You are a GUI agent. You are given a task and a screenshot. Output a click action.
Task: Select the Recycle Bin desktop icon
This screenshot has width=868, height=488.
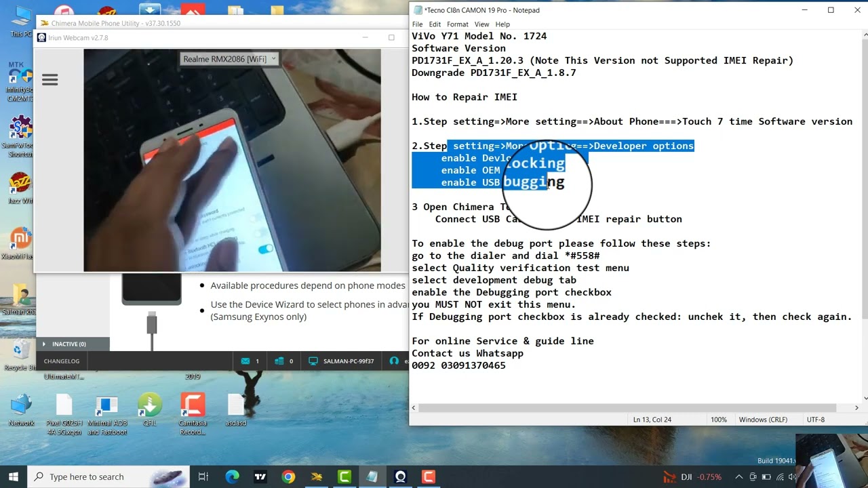point(18,355)
